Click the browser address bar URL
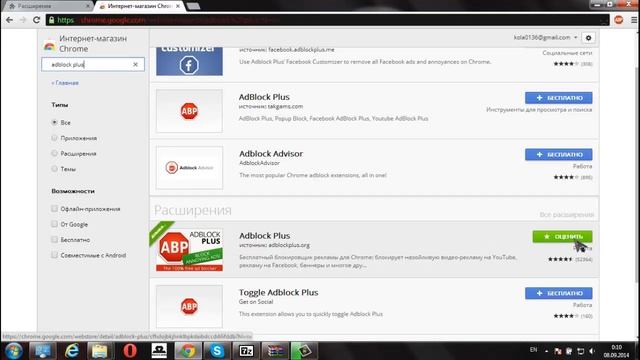The image size is (640, 360). (x=327, y=20)
